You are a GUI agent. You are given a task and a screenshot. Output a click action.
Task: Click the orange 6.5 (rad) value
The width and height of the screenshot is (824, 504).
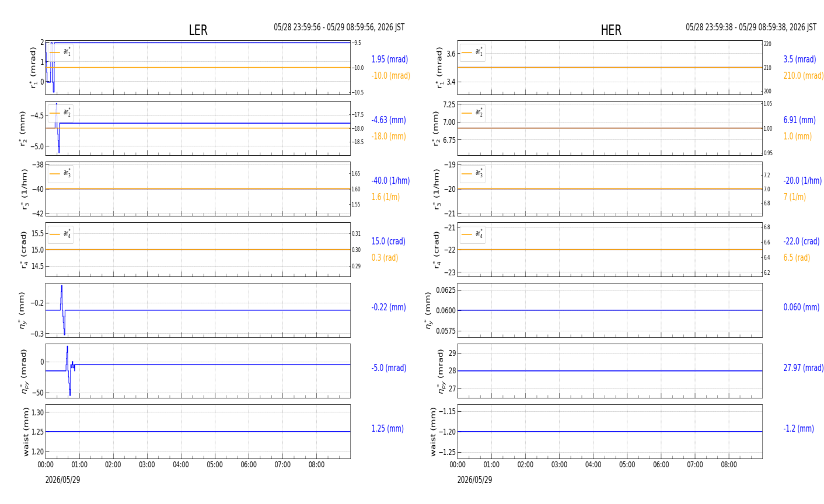pos(797,258)
